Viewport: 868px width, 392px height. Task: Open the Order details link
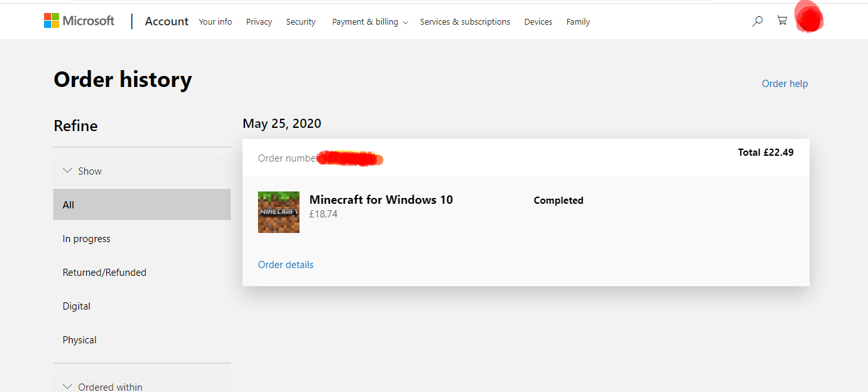pyautogui.click(x=285, y=265)
